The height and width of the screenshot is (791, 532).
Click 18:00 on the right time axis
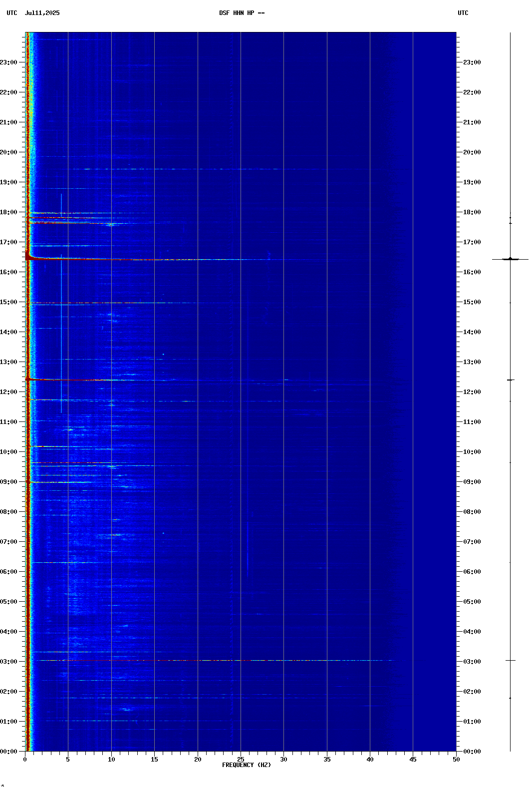coord(472,212)
